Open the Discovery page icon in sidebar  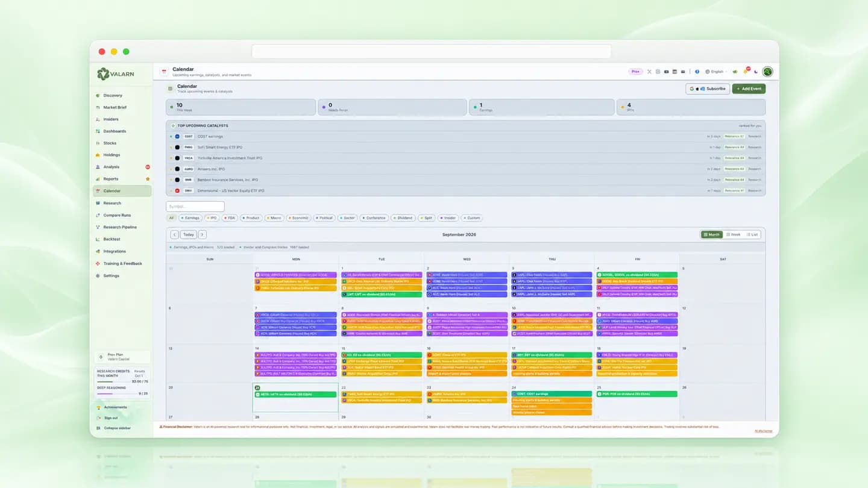point(98,95)
